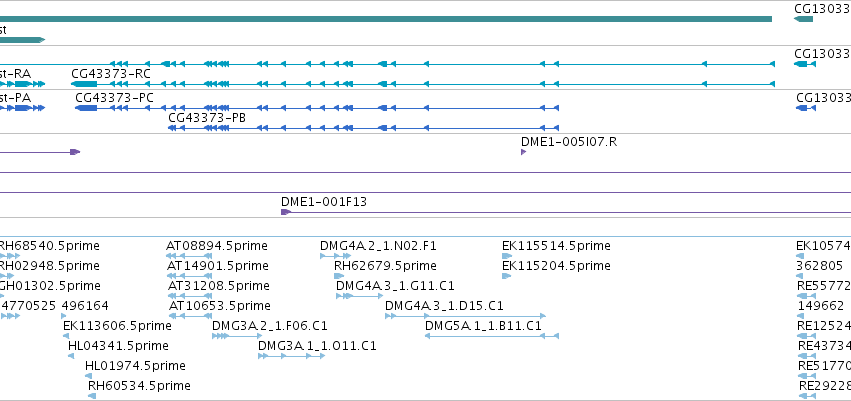
Task: Open the AT08894.5prime EST label
Action: pos(217,246)
